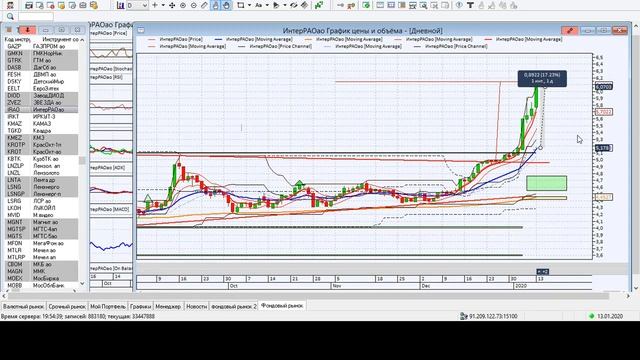This screenshot has width=640, height=360.
Task: Click the green refresh data icon
Action: click(366, 5)
